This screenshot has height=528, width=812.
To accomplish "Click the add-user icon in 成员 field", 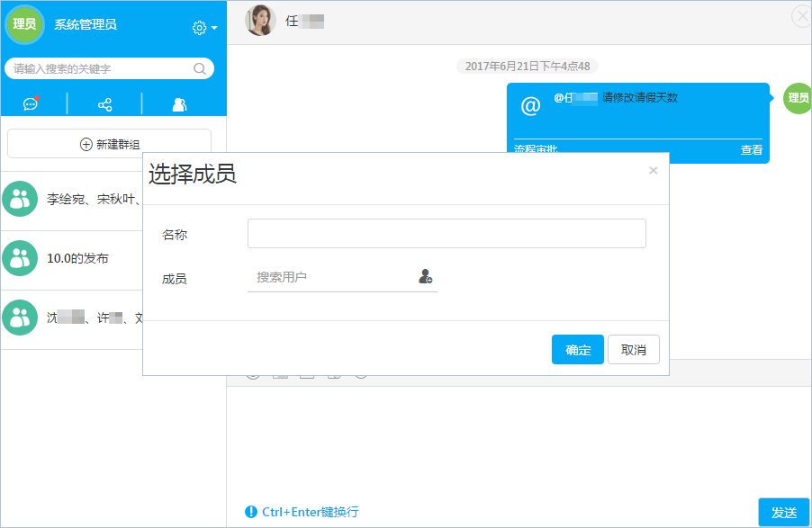I will tap(426, 277).
